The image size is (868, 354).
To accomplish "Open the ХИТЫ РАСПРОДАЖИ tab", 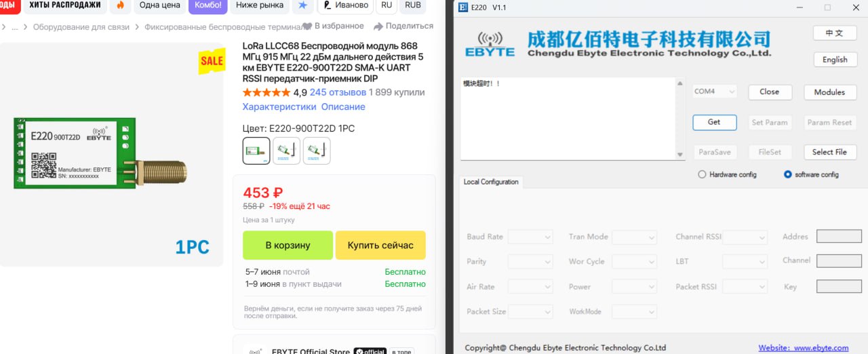I will point(64,5).
